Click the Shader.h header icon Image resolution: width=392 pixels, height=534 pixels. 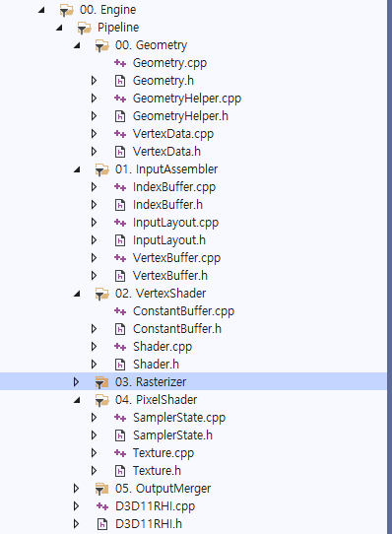click(120, 365)
